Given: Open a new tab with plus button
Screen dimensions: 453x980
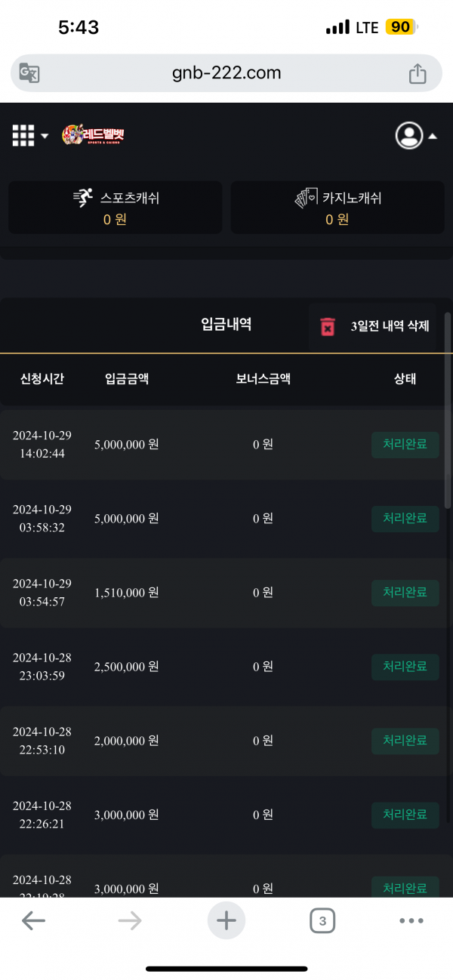Looking at the screenshot, I should 226,920.
